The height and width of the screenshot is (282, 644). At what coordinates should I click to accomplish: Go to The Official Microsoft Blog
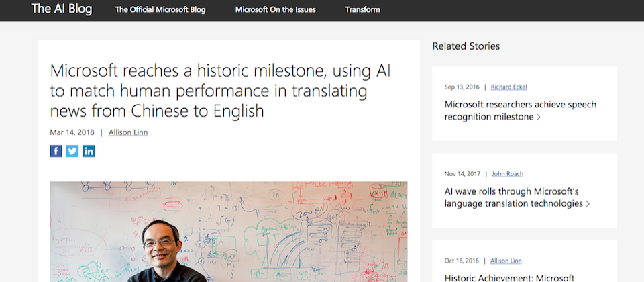160,10
